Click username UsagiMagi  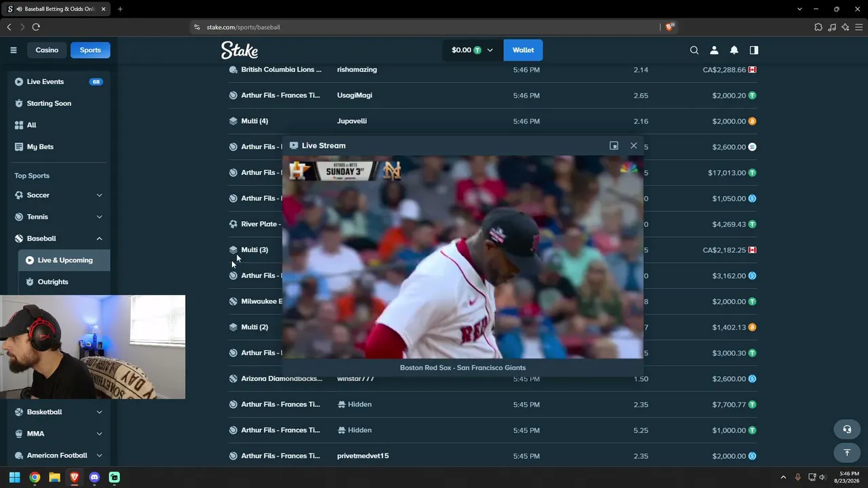355,96
